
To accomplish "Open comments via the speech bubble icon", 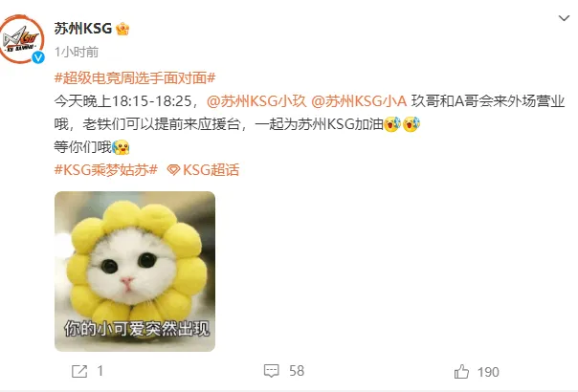I will pyautogui.click(x=272, y=371).
